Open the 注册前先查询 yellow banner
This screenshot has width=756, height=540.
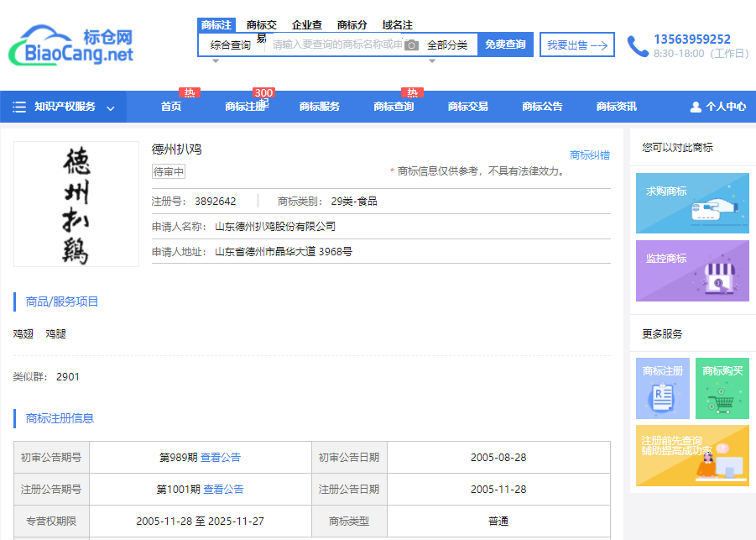(x=692, y=455)
